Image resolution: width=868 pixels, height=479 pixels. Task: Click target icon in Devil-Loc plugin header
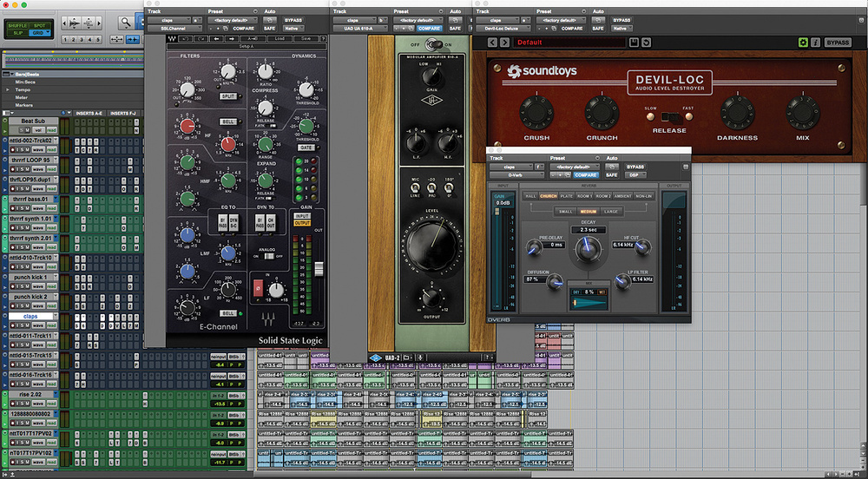tap(861, 20)
